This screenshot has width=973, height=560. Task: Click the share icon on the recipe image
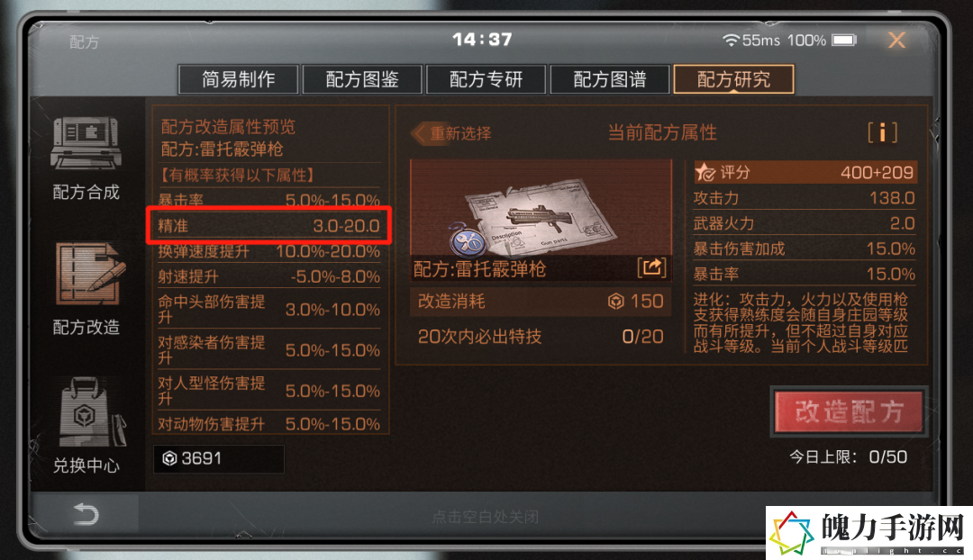click(651, 267)
